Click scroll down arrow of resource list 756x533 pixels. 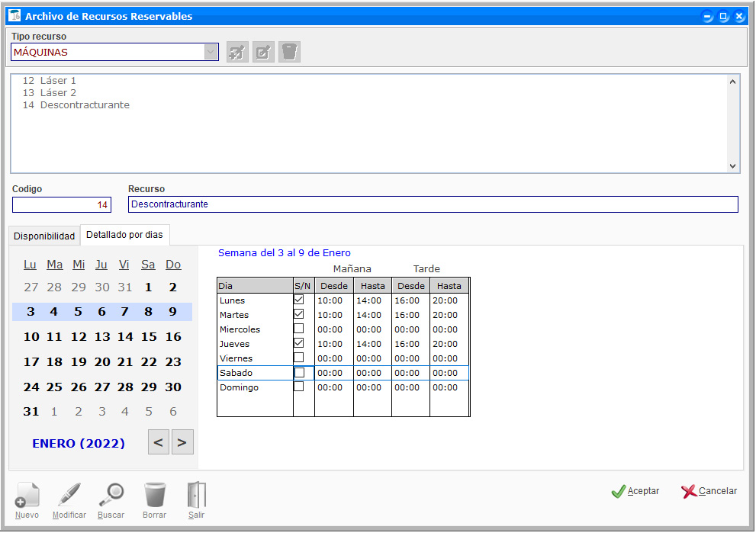pos(733,166)
